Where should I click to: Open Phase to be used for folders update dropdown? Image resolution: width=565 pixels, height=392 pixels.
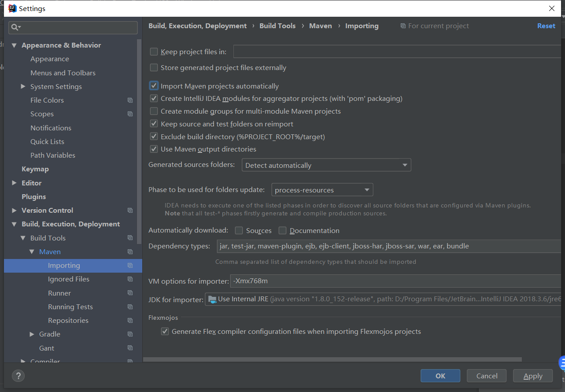click(322, 190)
